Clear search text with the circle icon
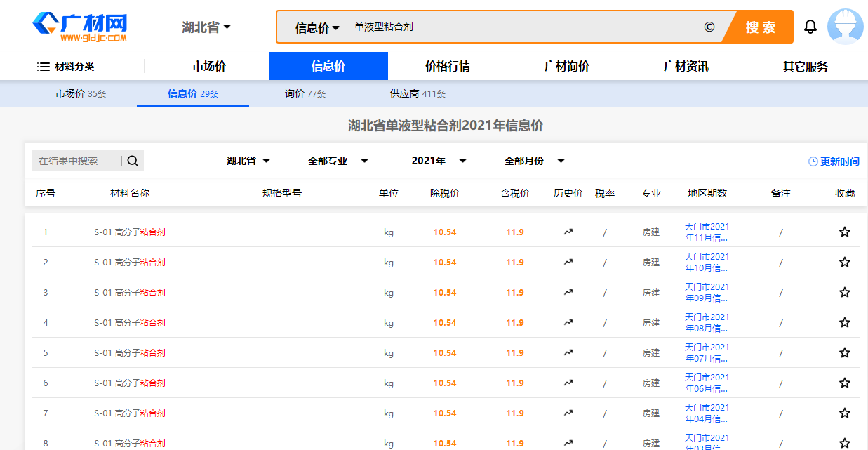The image size is (868, 450). point(709,27)
